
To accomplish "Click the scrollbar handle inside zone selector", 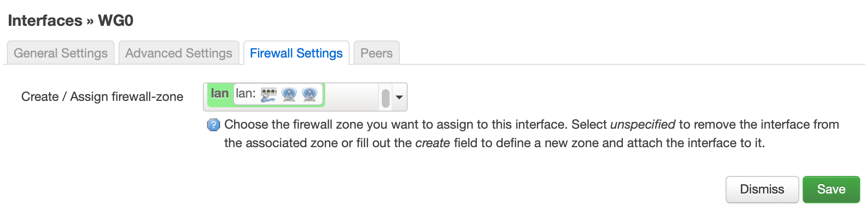I will [386, 98].
